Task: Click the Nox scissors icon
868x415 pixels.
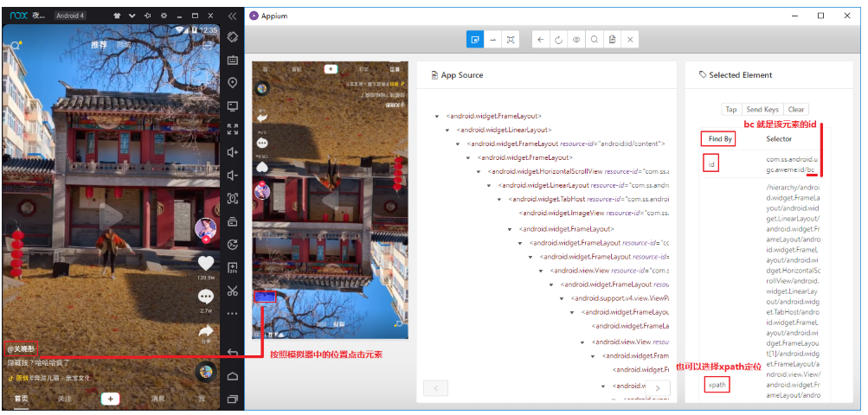Action: click(233, 290)
